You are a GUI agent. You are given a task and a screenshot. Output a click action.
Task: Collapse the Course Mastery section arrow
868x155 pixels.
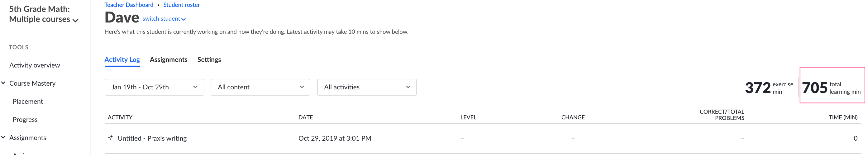[3, 83]
